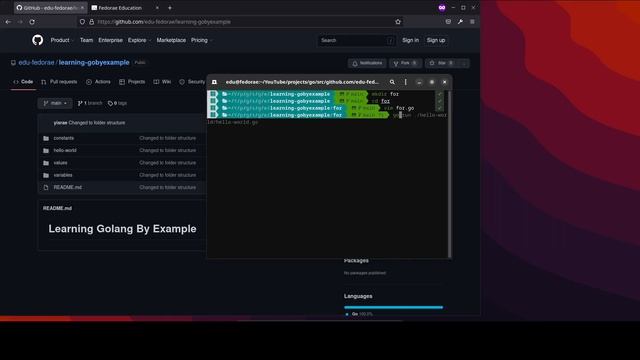The image size is (640, 360).
Task: Click the README.md file icon
Action: tap(46, 187)
